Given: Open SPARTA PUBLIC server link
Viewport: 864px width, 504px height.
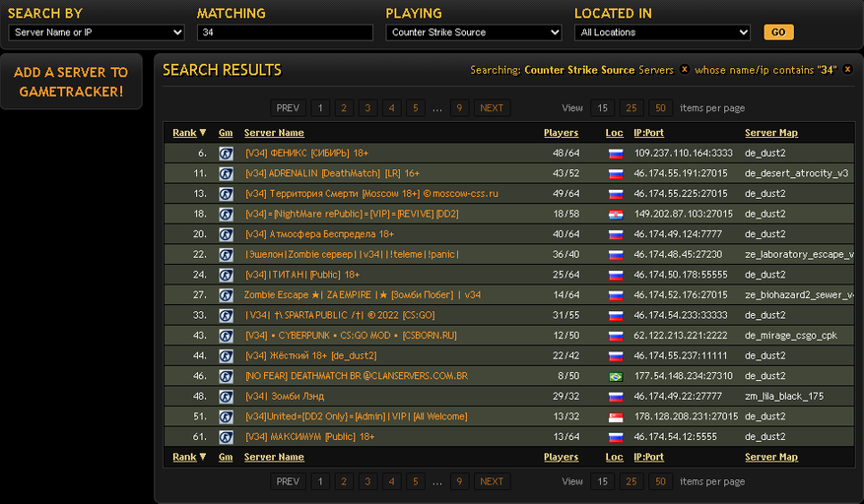Looking at the screenshot, I should tap(340, 315).
